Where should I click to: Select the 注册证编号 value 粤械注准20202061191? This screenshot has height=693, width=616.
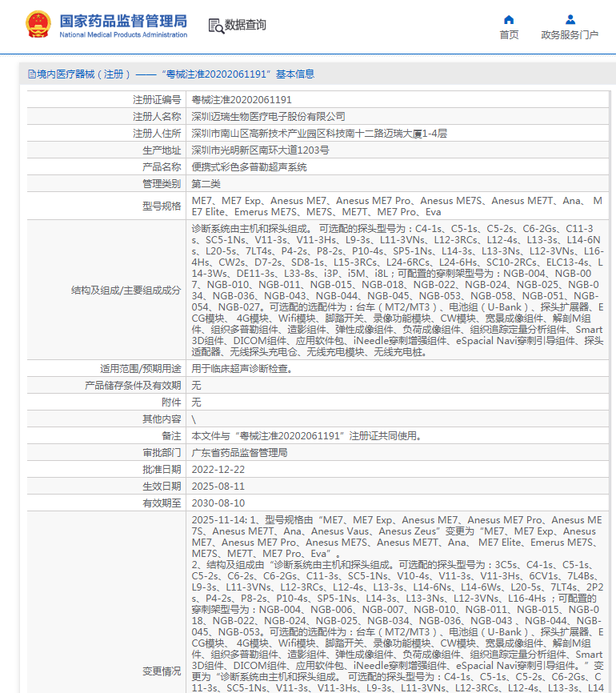tap(242, 100)
